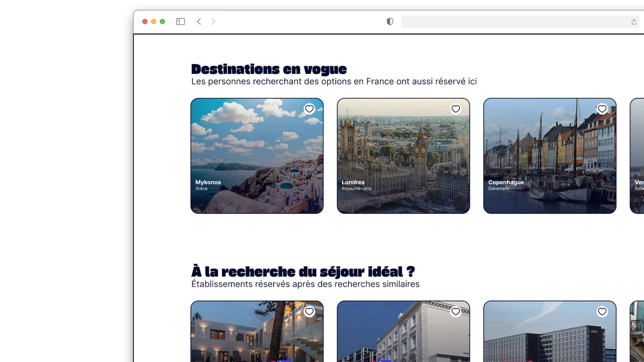Click the 'Destinations en vogue' heading

point(269,69)
